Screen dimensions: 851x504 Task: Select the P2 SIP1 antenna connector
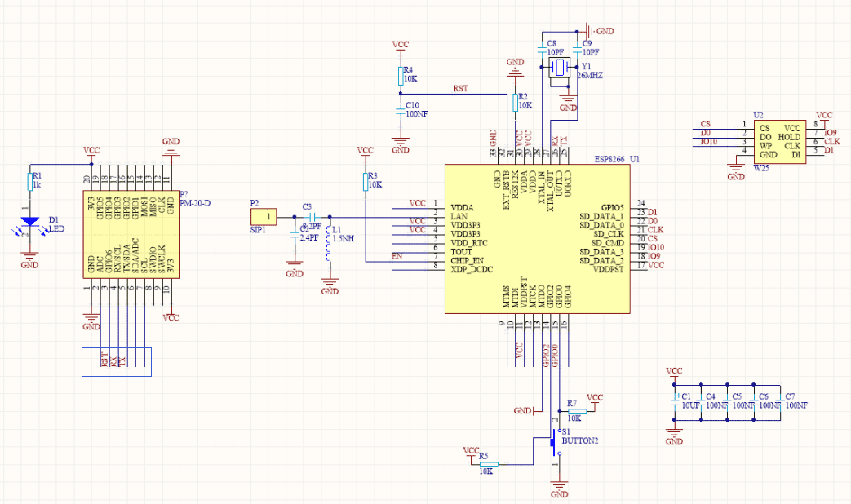(264, 216)
